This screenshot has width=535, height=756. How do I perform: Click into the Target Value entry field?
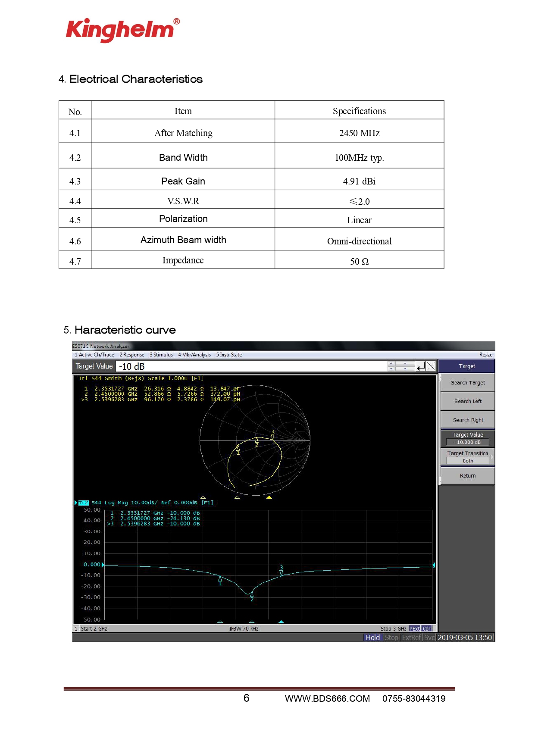pos(252,366)
